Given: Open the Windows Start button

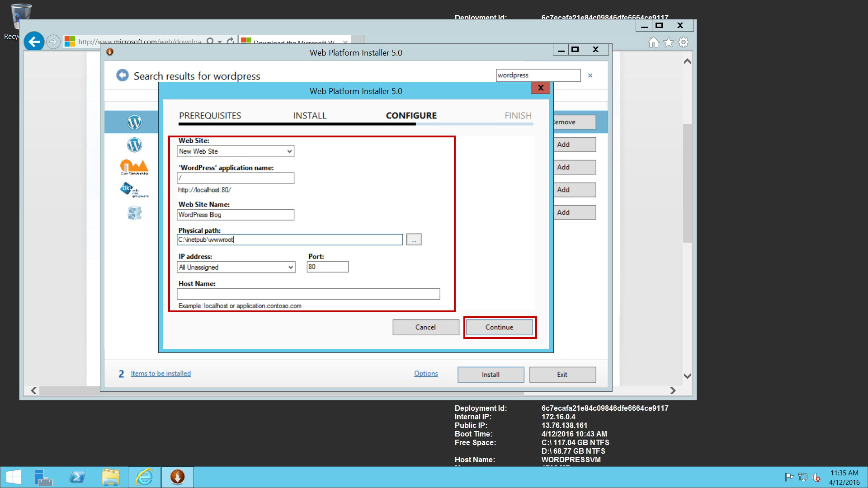Looking at the screenshot, I should pos(14,477).
